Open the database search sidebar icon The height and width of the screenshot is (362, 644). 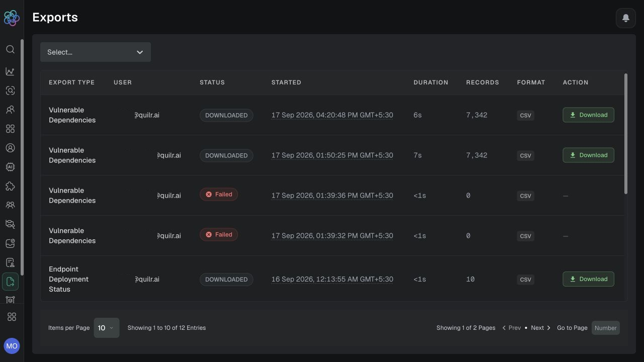click(10, 224)
